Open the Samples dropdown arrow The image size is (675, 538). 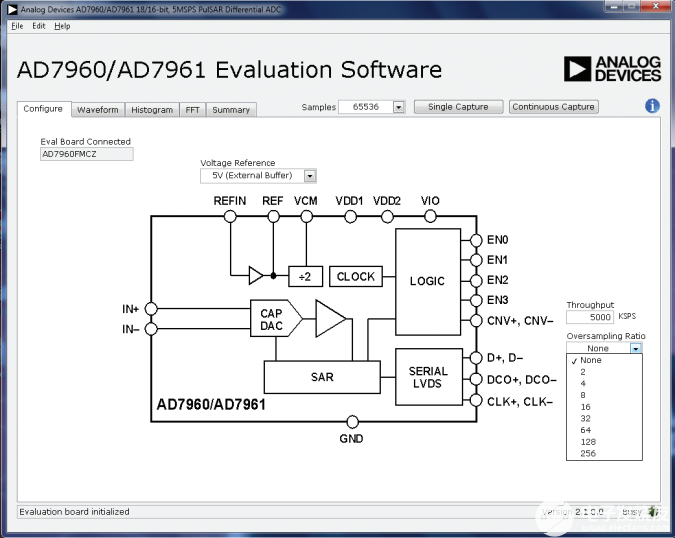point(398,107)
